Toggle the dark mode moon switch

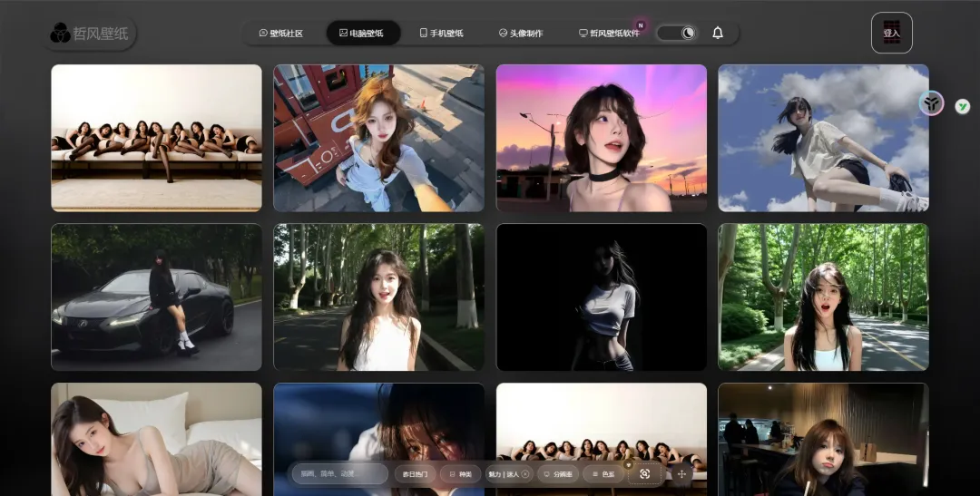pos(677,34)
